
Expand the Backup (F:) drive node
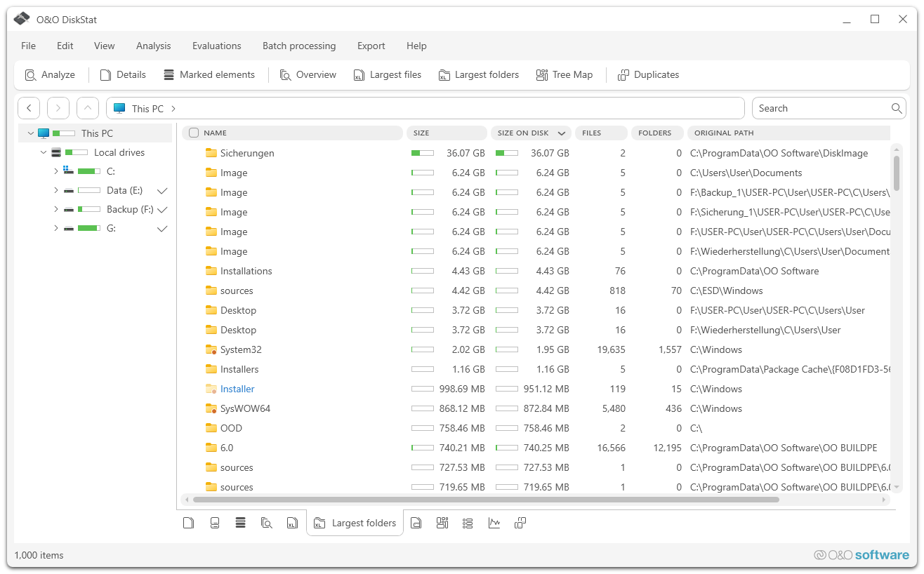click(x=56, y=209)
